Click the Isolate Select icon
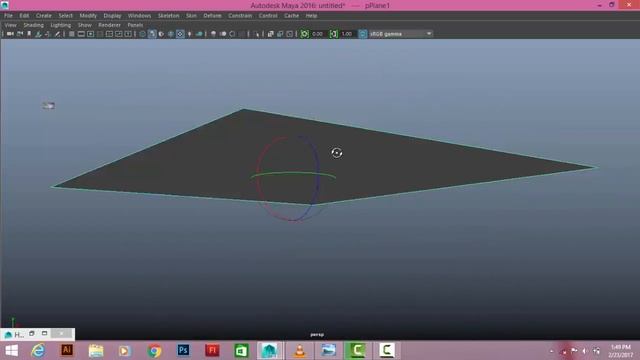 pyautogui.click(x=257, y=34)
